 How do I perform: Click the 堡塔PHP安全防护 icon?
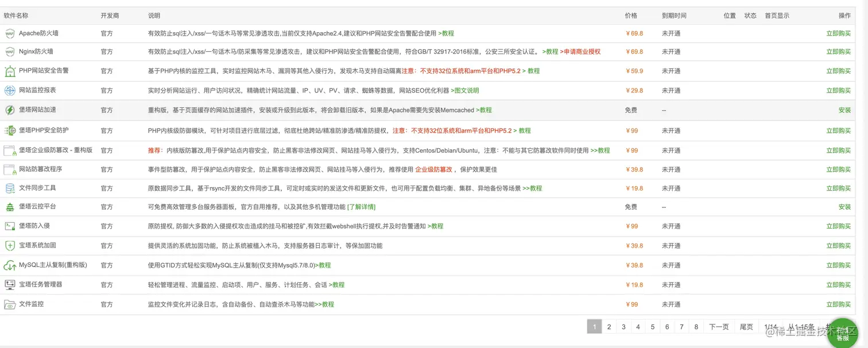tap(10, 131)
